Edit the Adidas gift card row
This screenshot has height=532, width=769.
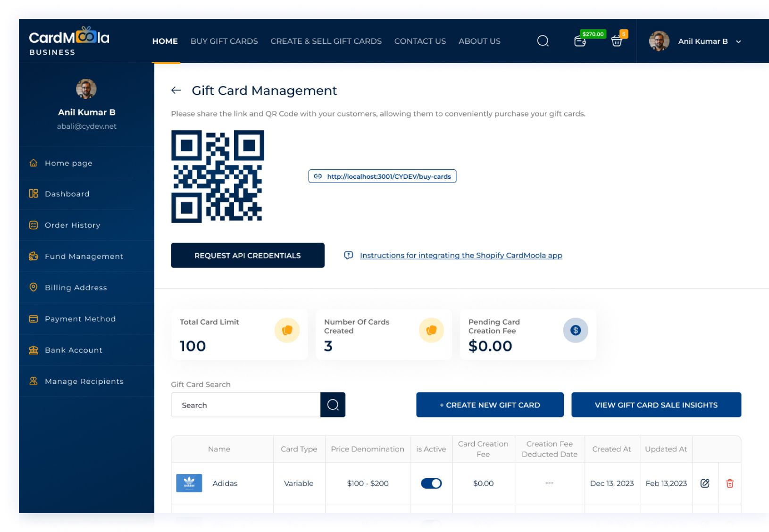(705, 483)
